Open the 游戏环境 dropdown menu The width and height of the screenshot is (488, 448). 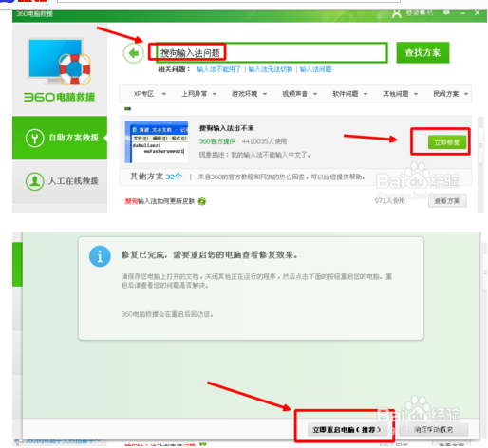250,94
